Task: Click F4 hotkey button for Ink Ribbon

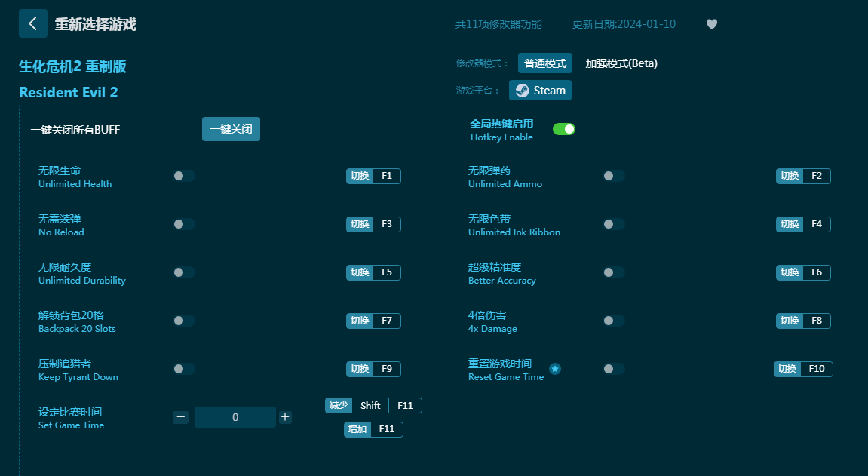Action: pos(803,224)
